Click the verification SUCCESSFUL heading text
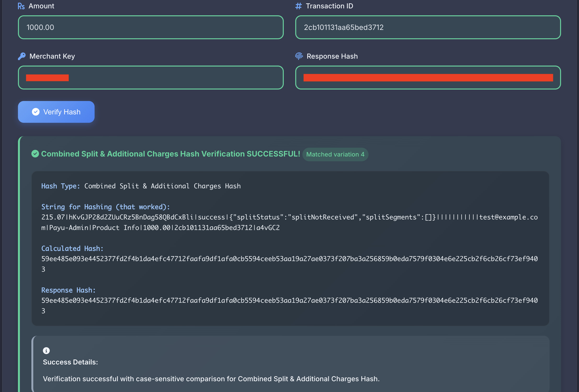 coord(170,154)
